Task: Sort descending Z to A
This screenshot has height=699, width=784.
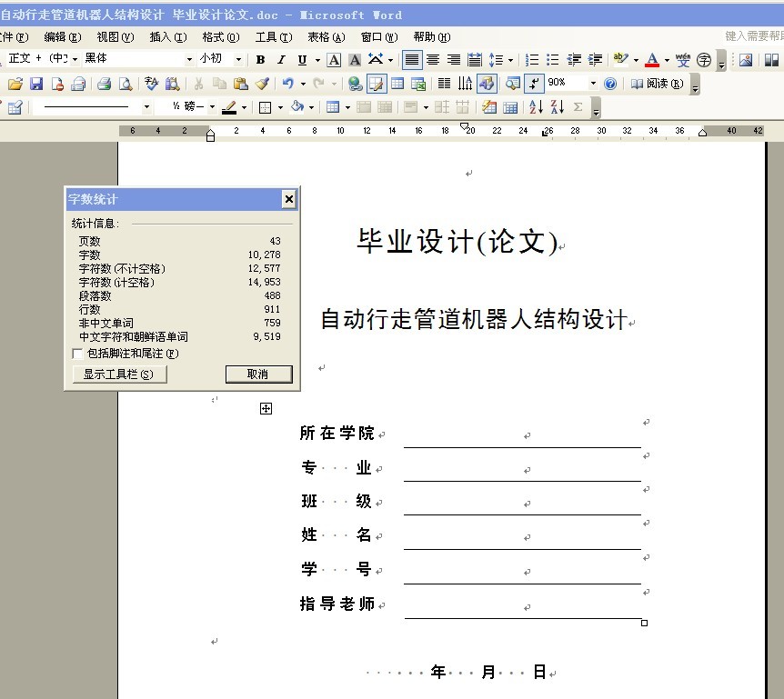Action: (557, 107)
